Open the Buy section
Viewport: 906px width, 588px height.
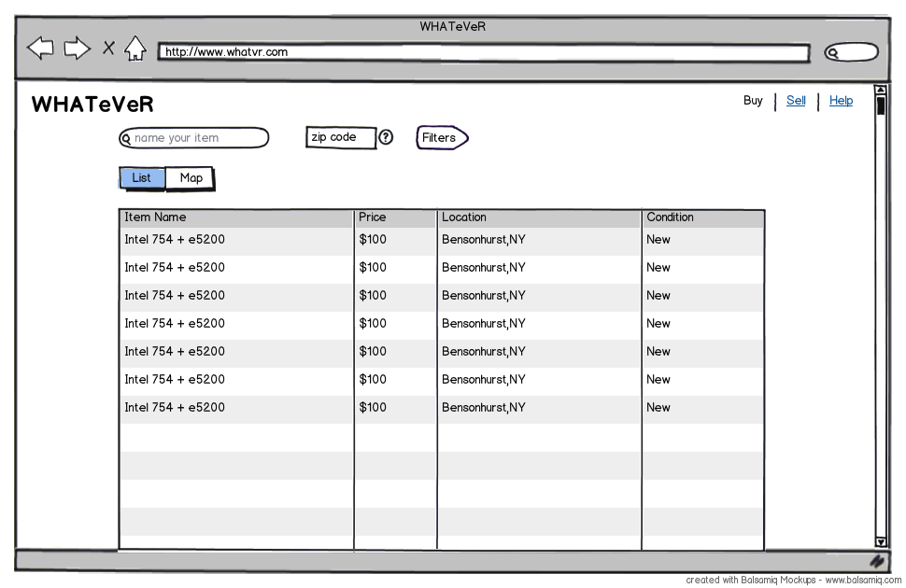(753, 101)
